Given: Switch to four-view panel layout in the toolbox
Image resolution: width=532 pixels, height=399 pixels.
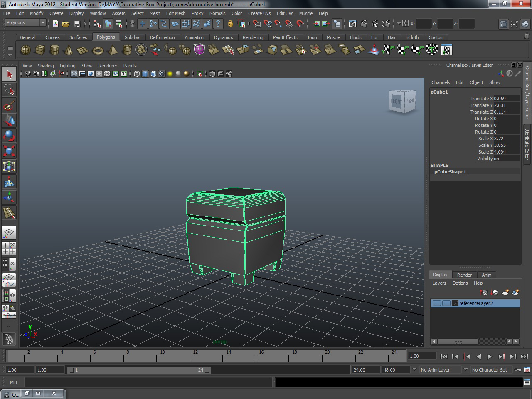Looking at the screenshot, I should [x=9, y=248].
